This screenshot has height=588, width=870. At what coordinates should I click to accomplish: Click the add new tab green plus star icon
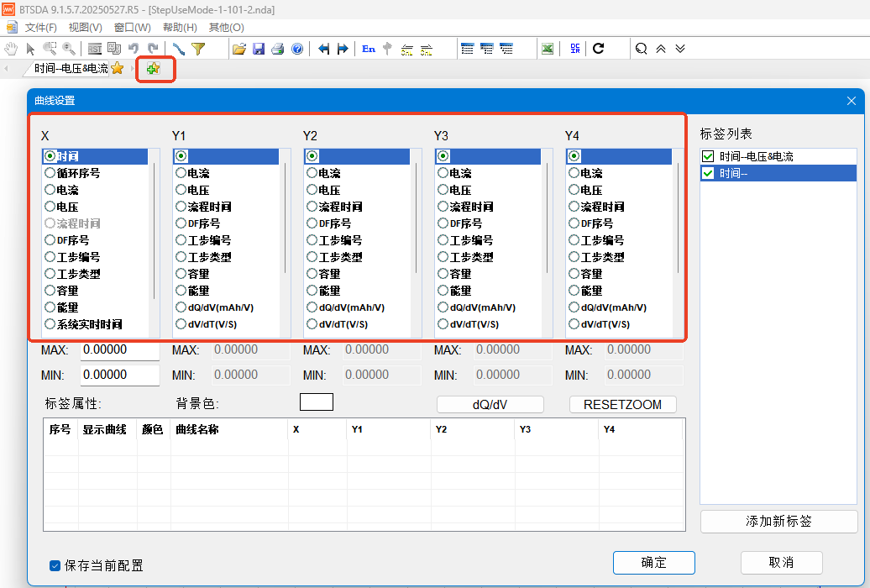point(153,68)
